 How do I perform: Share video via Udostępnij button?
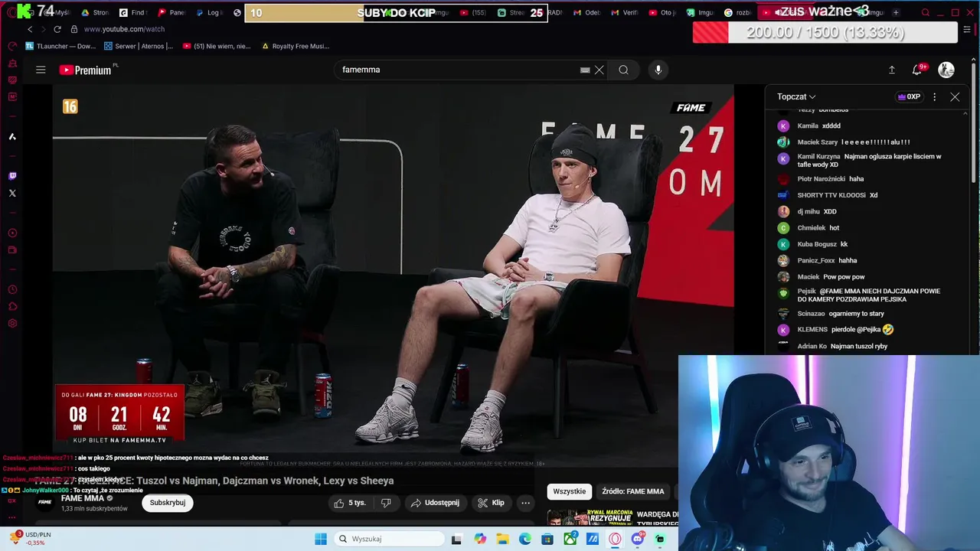(435, 503)
